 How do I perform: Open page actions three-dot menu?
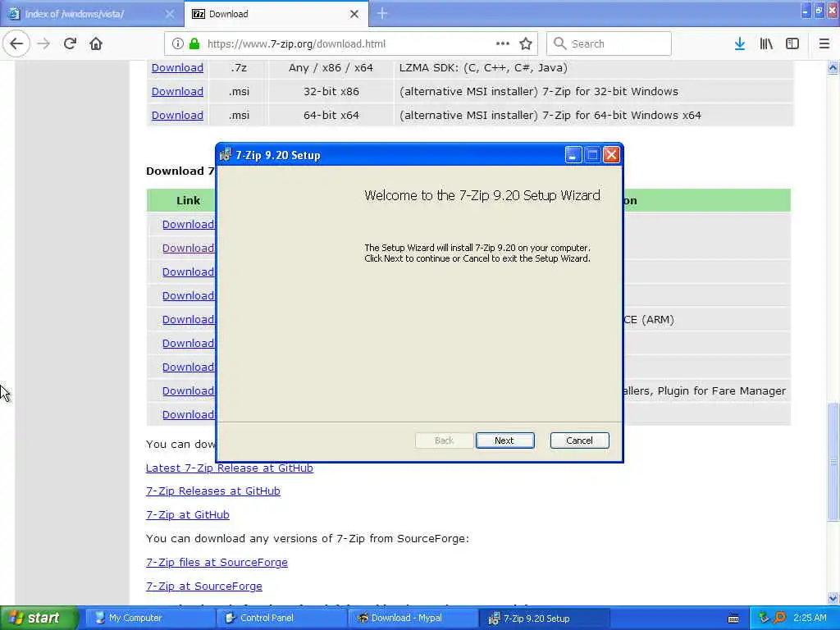503,43
